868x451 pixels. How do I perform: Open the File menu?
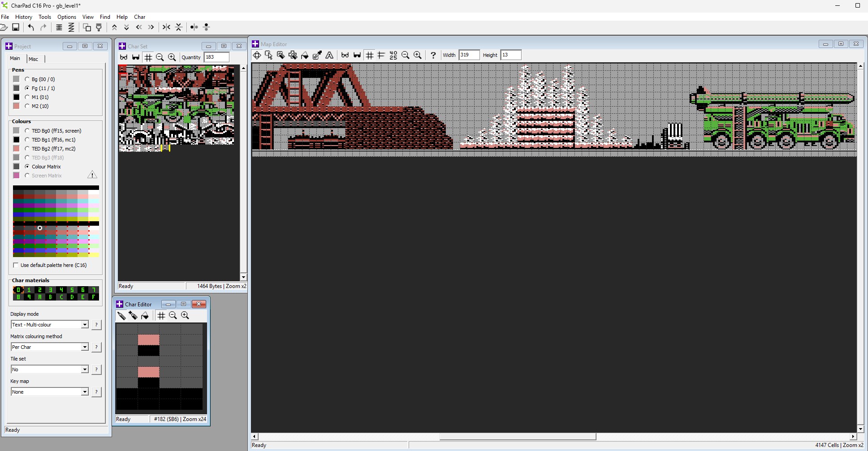[5, 17]
